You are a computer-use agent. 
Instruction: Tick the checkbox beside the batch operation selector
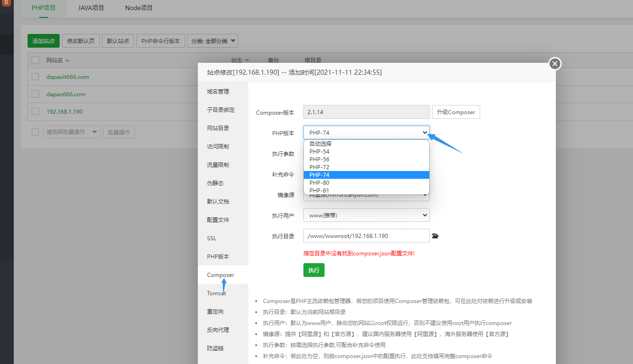pyautogui.click(x=35, y=132)
